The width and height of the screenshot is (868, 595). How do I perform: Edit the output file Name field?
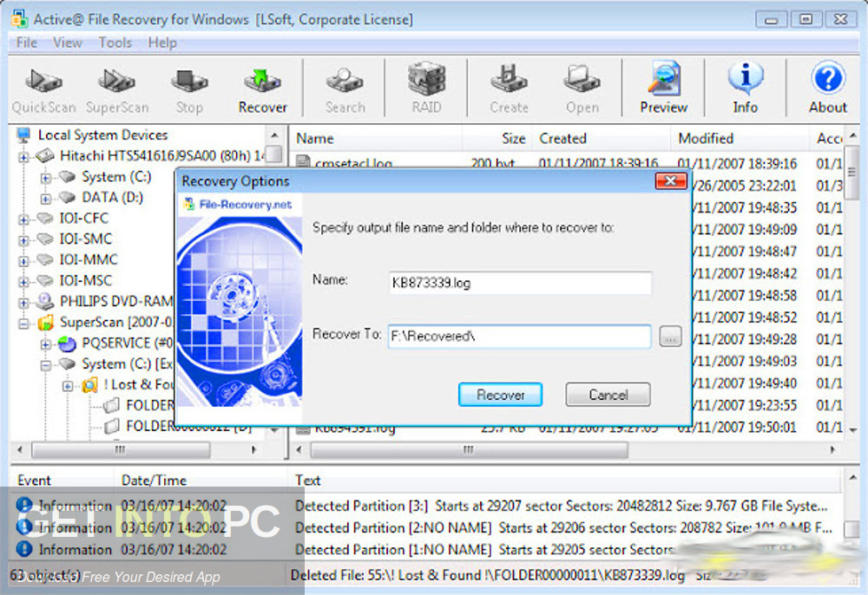point(519,283)
